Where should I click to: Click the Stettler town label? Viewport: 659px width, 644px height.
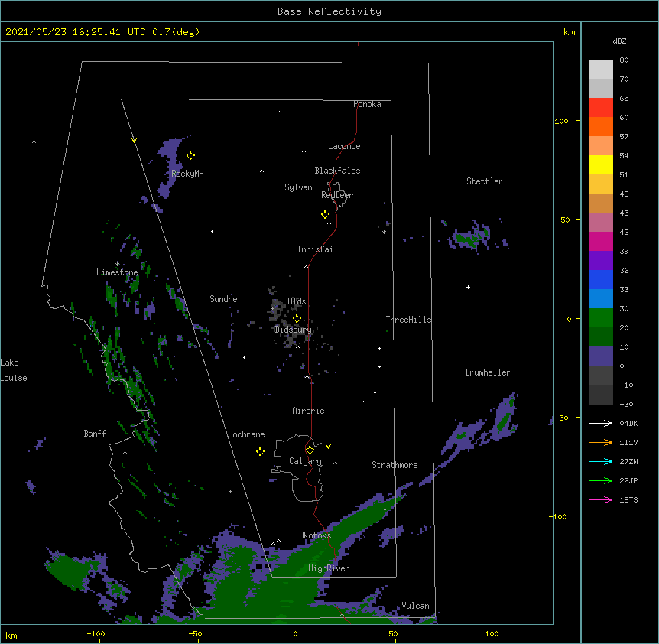(485, 181)
